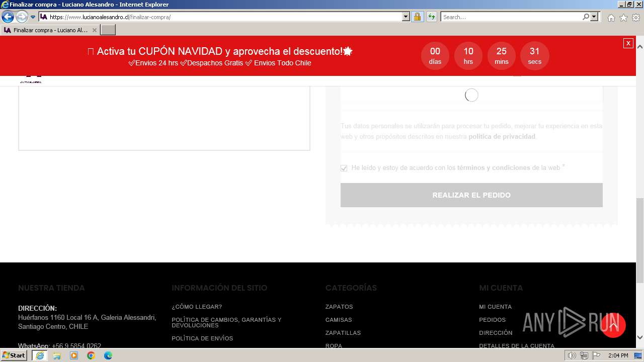Click INFORMACIÓN DEL SITIO footer heading

coord(219,288)
